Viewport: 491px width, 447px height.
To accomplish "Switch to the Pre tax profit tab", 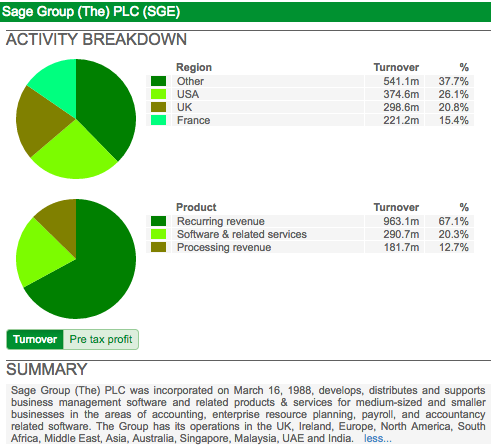I will point(101,339).
